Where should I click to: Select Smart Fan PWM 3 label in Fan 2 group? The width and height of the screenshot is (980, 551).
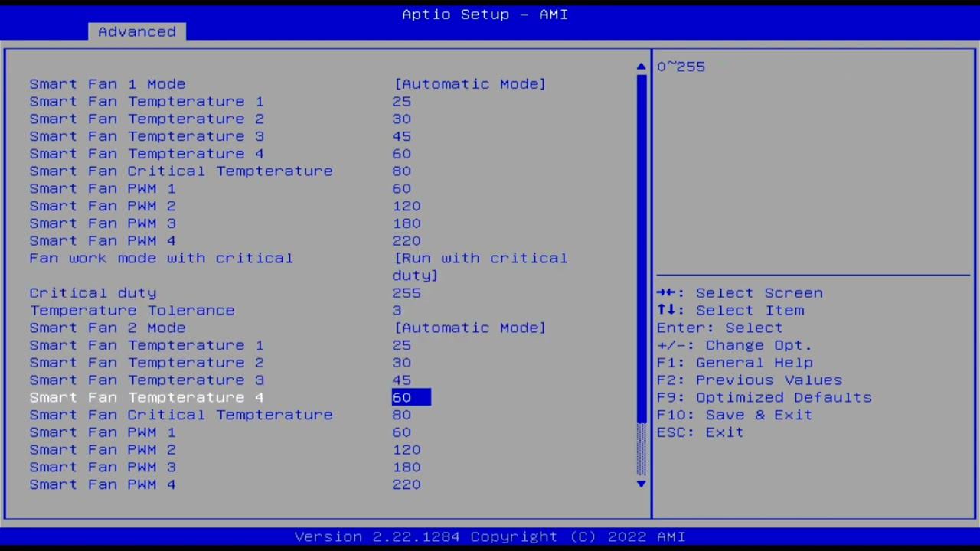click(103, 467)
